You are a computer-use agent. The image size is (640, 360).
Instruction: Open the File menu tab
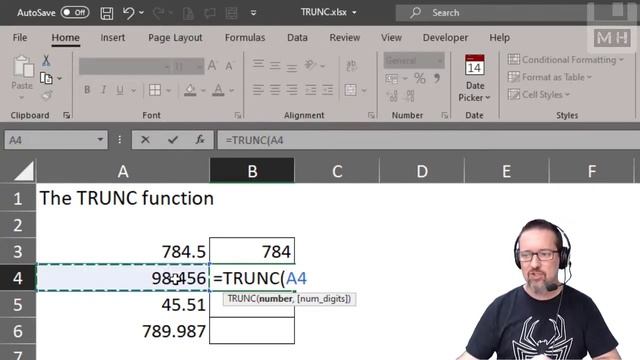tap(20, 38)
